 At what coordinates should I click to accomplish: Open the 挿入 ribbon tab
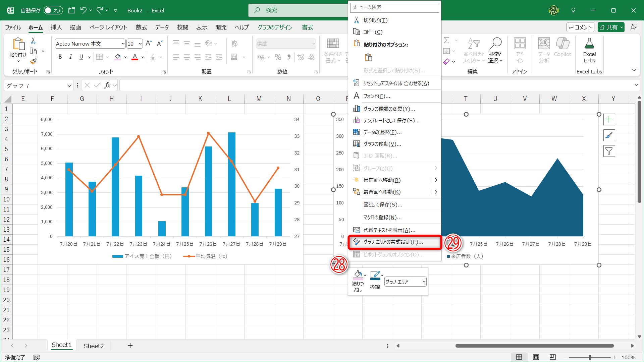coord(56,27)
